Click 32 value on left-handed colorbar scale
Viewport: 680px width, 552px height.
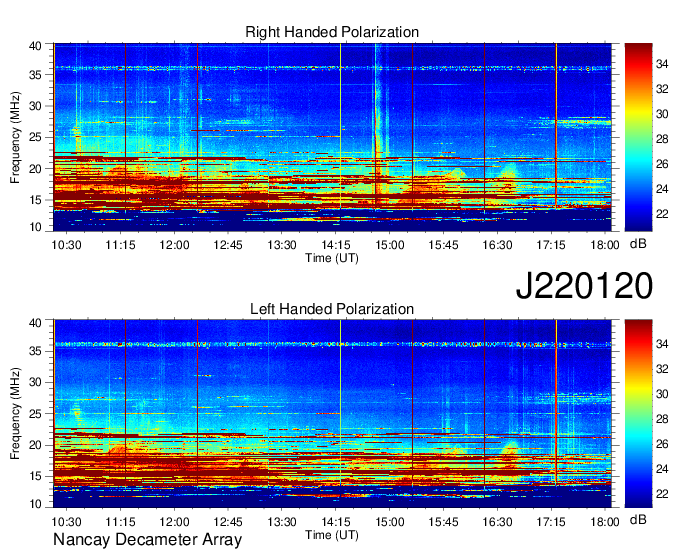click(x=662, y=369)
